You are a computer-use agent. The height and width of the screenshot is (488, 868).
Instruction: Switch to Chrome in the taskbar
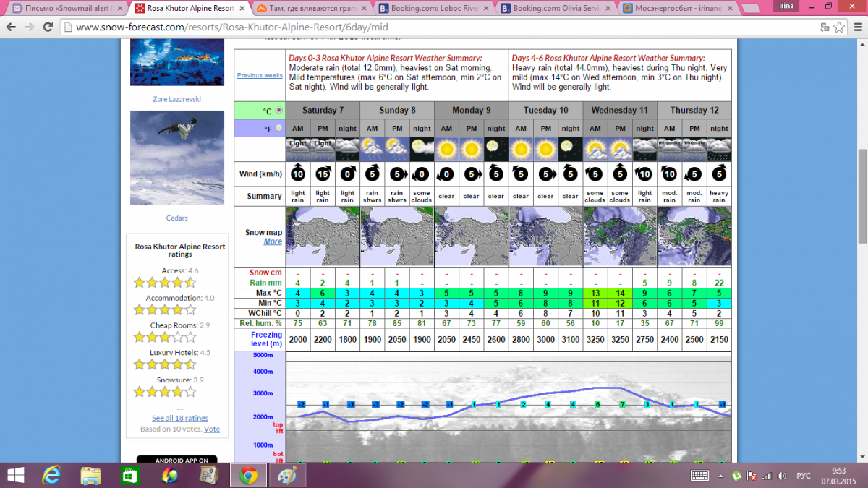coord(248,475)
